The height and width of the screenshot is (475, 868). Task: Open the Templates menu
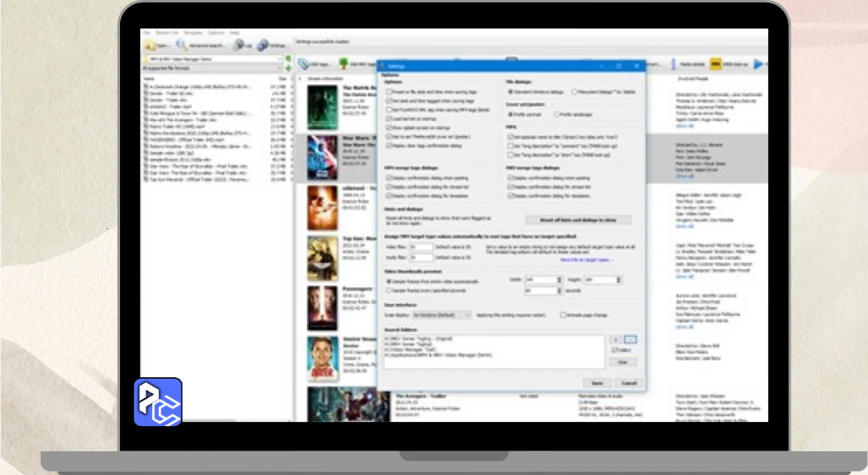click(x=193, y=33)
